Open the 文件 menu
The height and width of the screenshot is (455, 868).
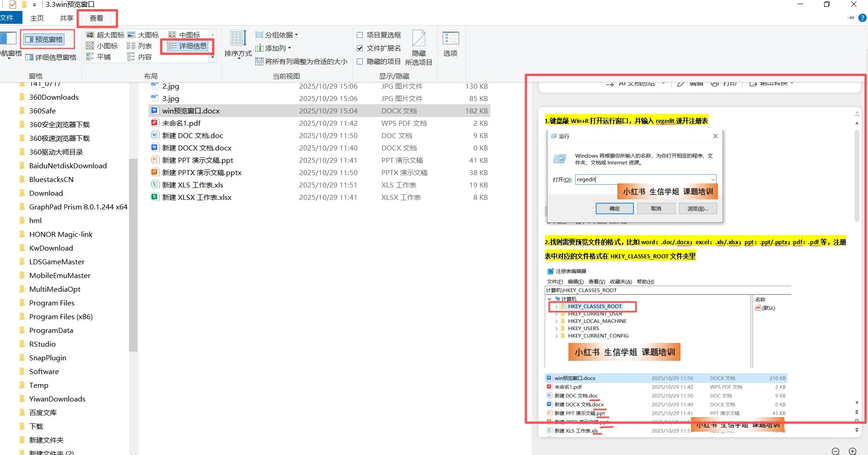[x=10, y=18]
